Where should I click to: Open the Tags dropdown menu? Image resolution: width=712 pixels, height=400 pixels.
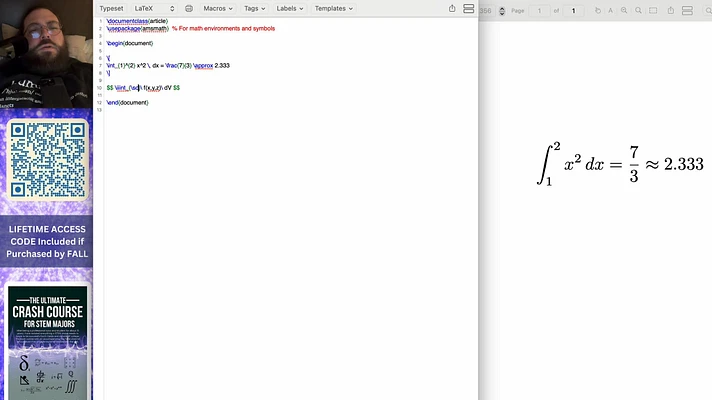(x=254, y=9)
